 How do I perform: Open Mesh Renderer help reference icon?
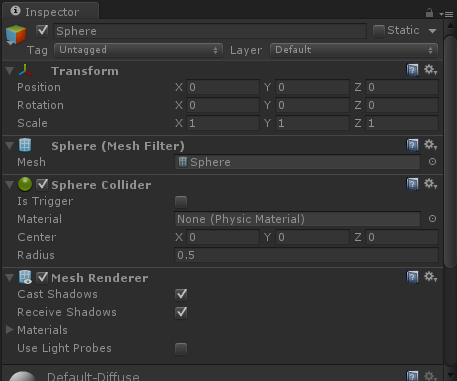[x=412, y=277]
